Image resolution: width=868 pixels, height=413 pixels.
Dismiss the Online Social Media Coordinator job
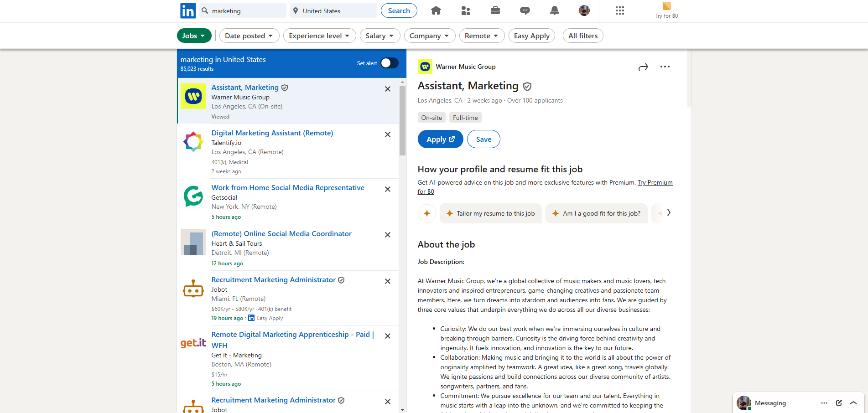tap(388, 235)
